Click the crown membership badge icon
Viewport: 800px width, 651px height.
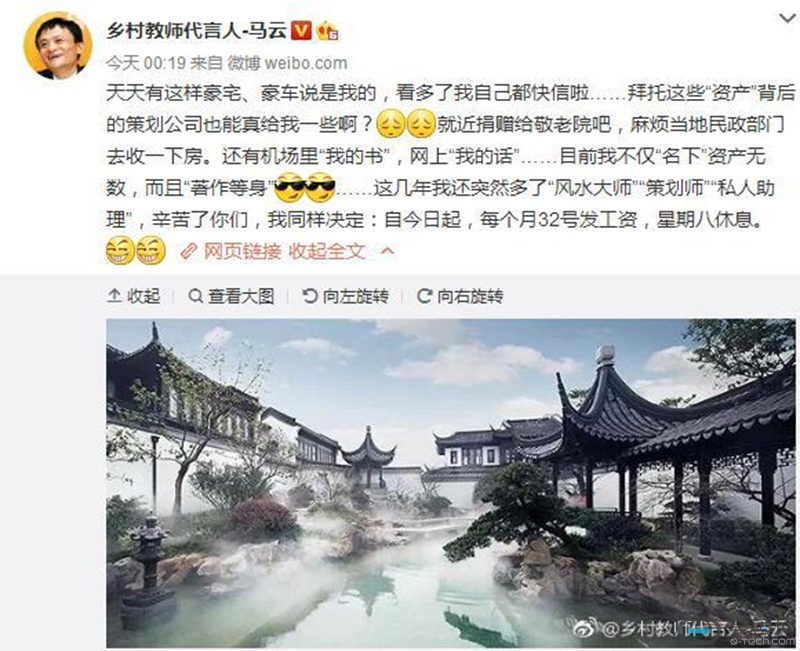327,32
